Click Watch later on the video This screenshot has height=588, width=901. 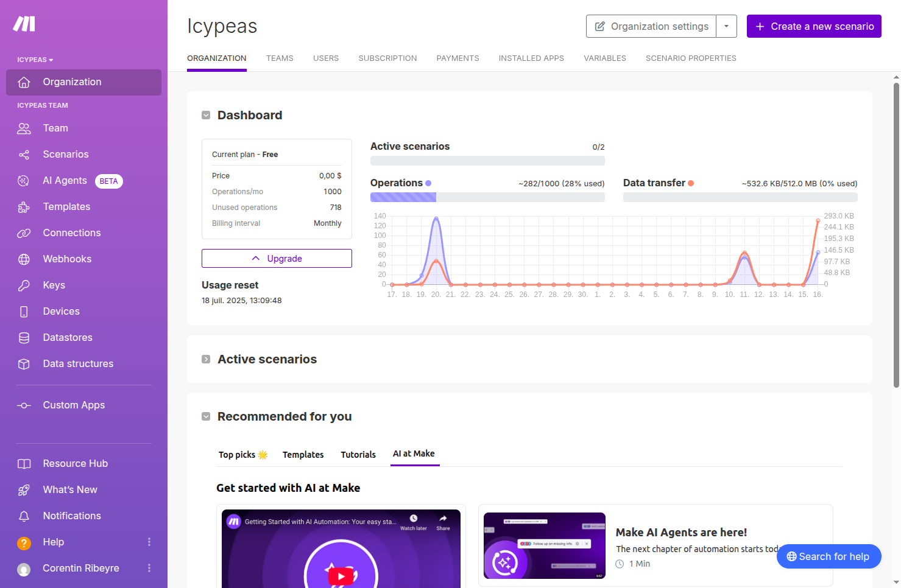pos(414,522)
